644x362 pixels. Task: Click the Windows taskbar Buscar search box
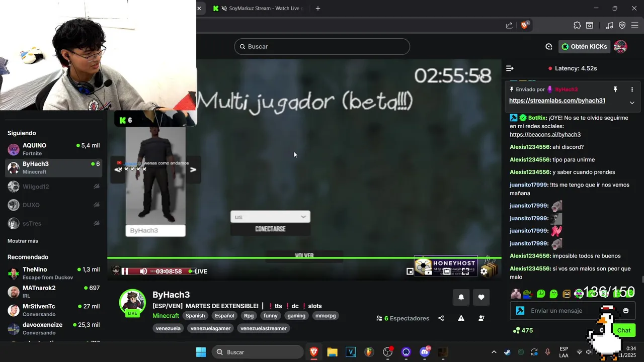258,352
